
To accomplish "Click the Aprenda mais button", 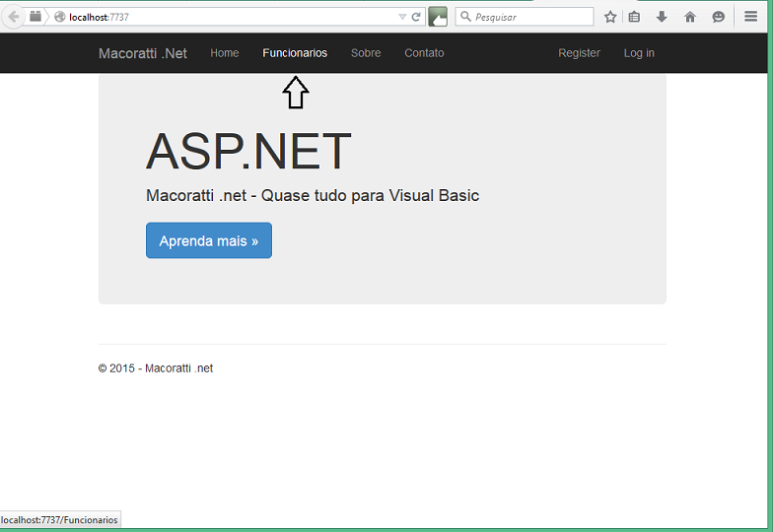I will [209, 240].
